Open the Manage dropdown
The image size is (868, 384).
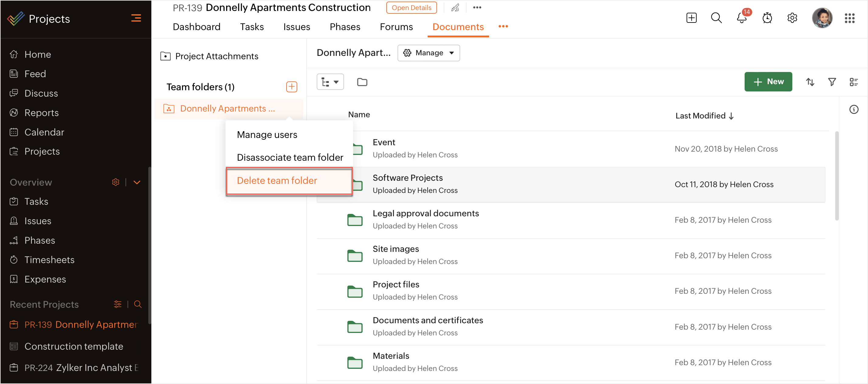[x=429, y=53]
